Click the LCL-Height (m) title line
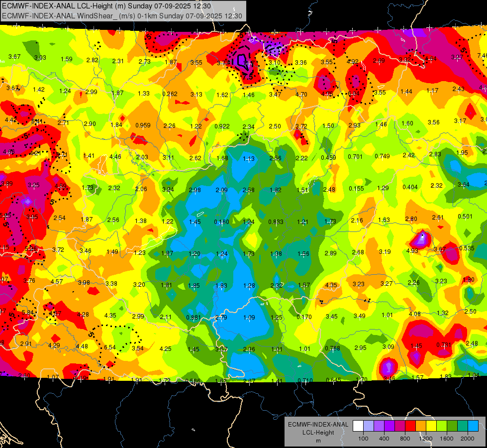The width and height of the screenshot is (487, 448). 107,6
